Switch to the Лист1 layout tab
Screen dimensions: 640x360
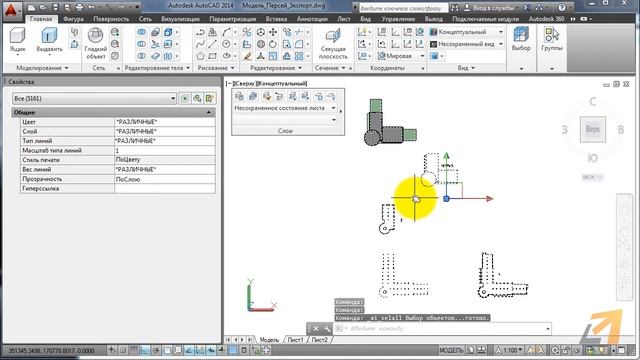[x=296, y=340]
